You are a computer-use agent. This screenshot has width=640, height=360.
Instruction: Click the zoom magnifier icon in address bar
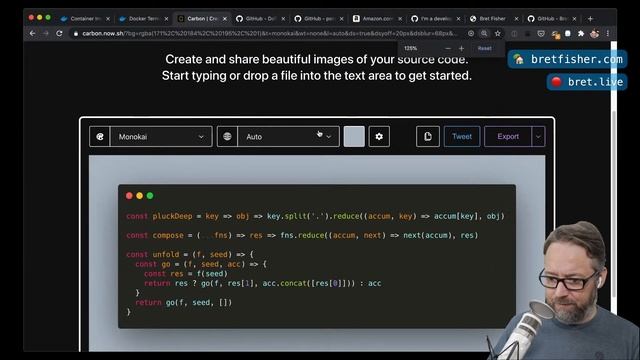coord(484,33)
